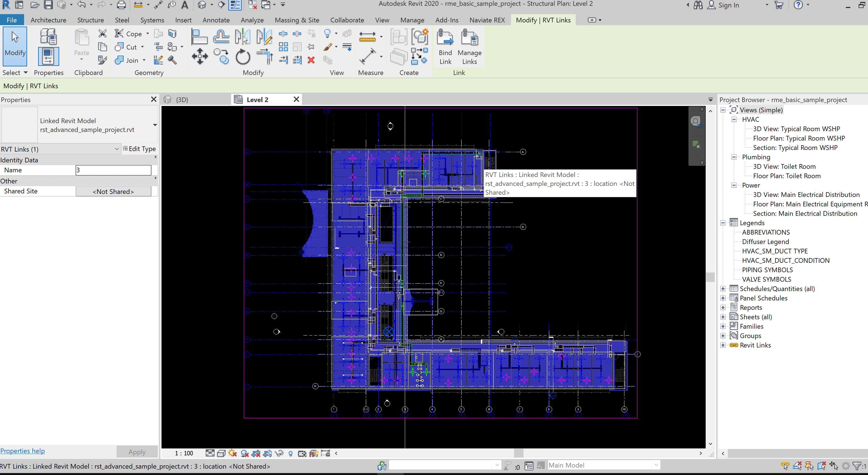Toggle Show Crop Region in view bar
The height and width of the screenshot is (475, 868).
coord(268,453)
